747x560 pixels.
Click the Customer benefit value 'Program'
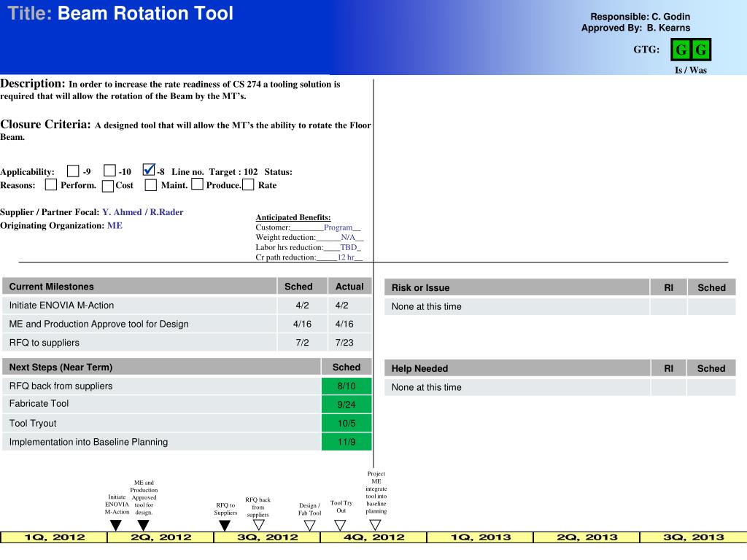pos(338,227)
